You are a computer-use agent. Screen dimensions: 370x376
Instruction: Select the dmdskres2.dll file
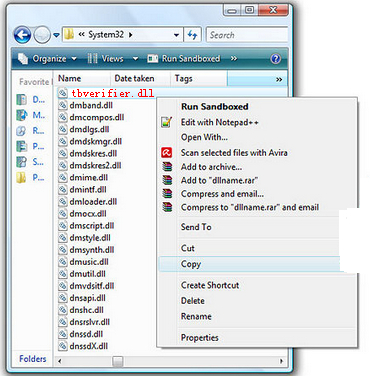pyautogui.click(x=90, y=165)
